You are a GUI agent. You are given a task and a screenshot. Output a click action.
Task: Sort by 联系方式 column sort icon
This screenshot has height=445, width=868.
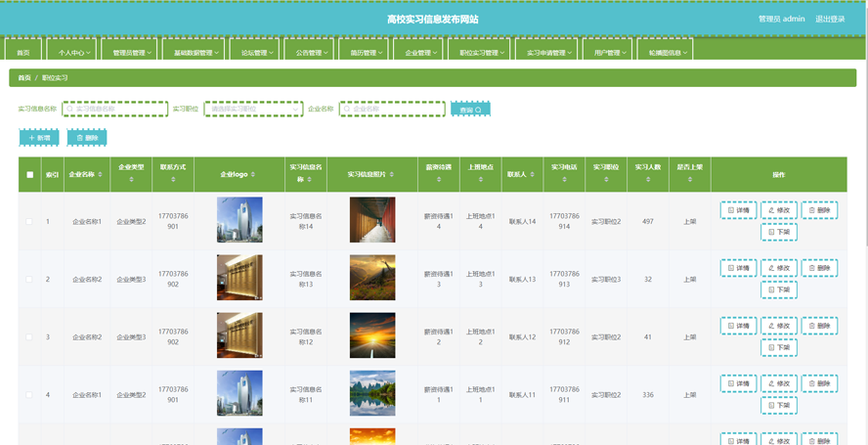coord(173,180)
